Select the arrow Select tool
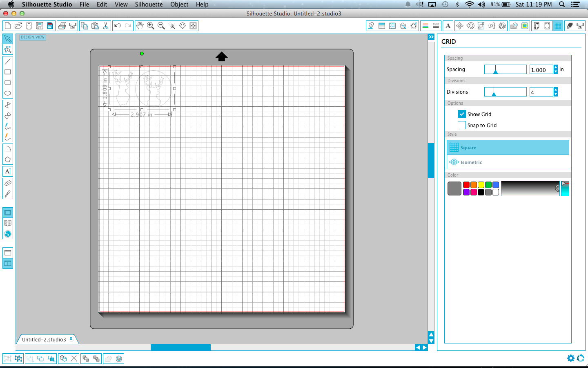588x368 pixels. pyautogui.click(x=8, y=39)
